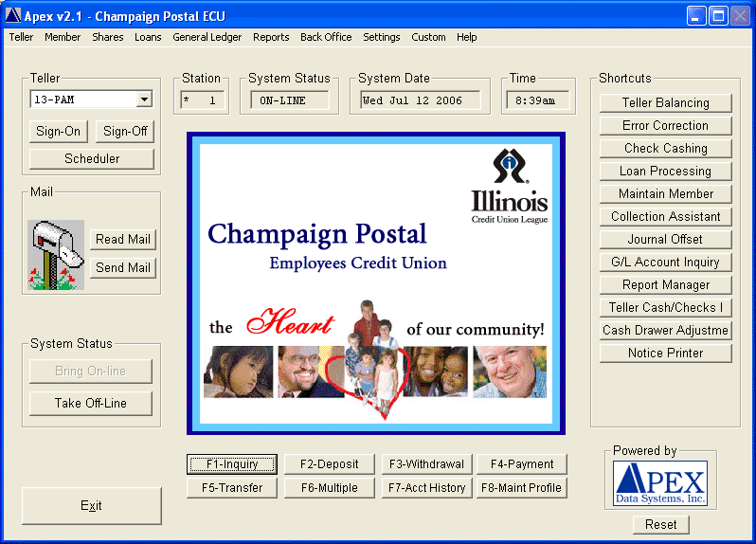Click the Station number field
The image size is (756, 544).
pyautogui.click(x=203, y=100)
